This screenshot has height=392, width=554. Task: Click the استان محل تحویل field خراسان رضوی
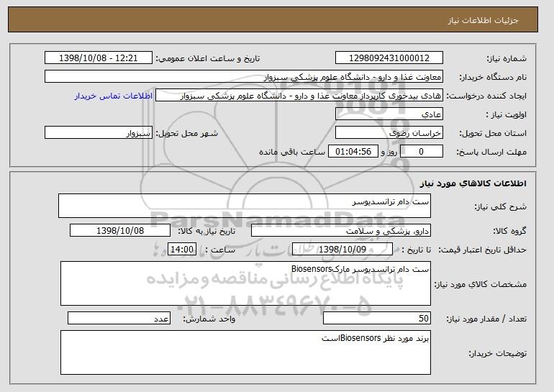point(389,133)
